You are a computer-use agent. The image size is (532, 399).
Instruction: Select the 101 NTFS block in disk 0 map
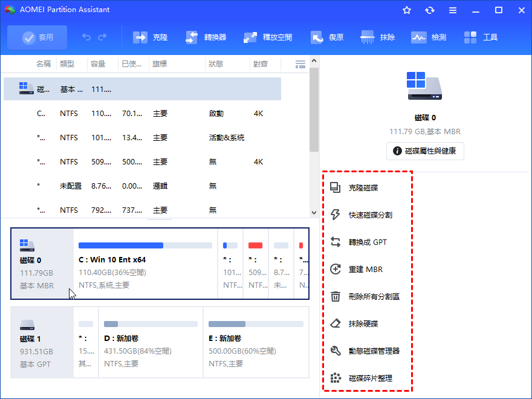(x=230, y=264)
